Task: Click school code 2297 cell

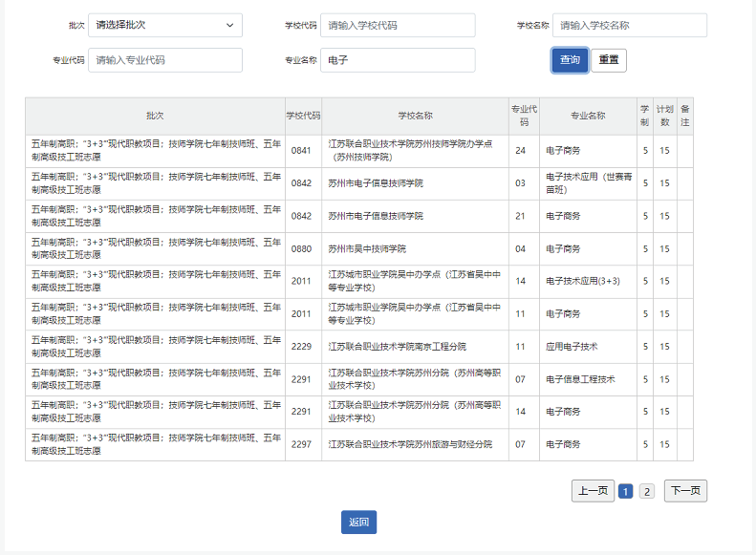Action: tap(302, 445)
